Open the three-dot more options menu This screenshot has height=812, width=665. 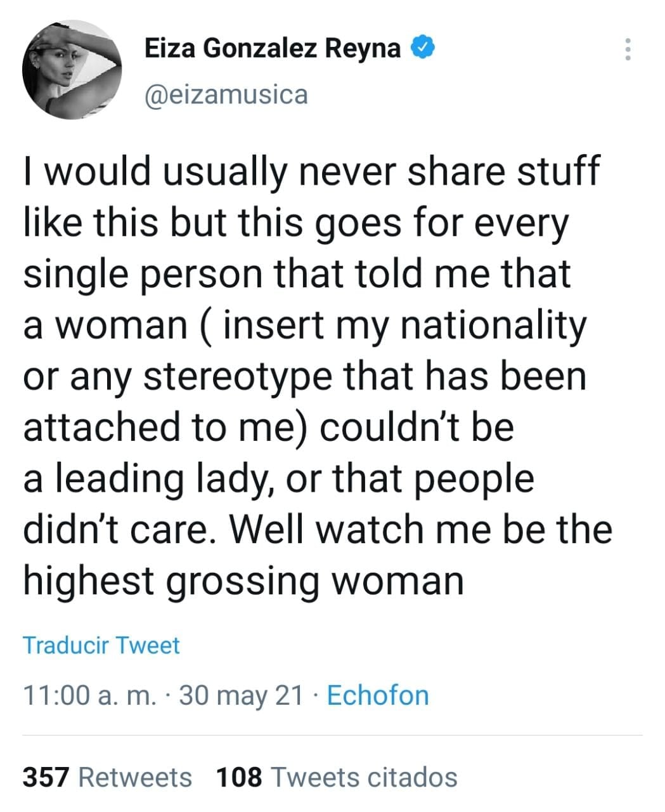(628, 49)
